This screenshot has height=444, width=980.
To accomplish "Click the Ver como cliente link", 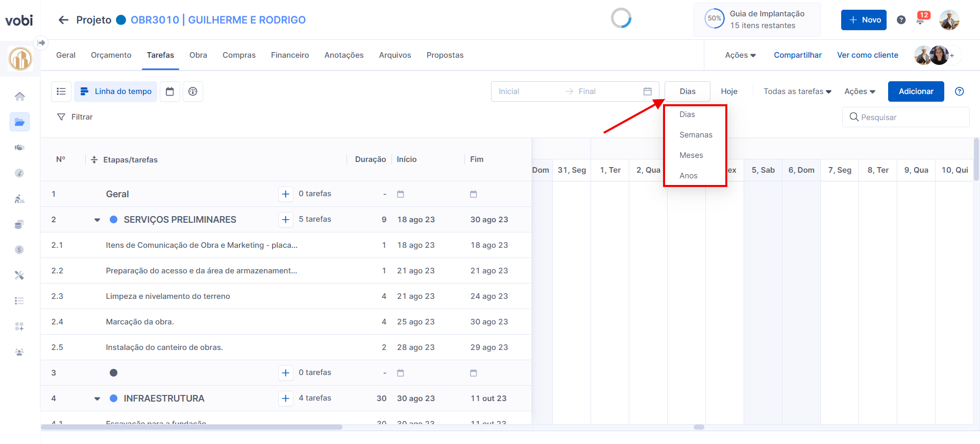I will 868,55.
